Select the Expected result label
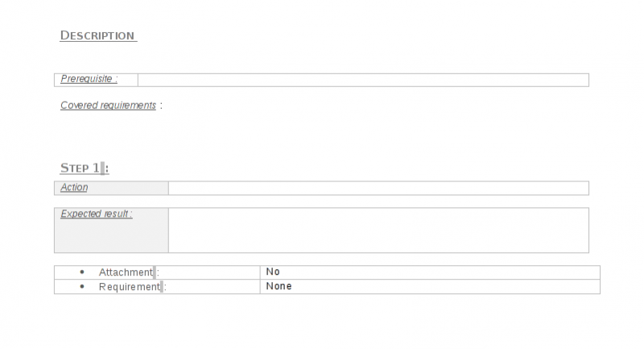 pyautogui.click(x=96, y=214)
